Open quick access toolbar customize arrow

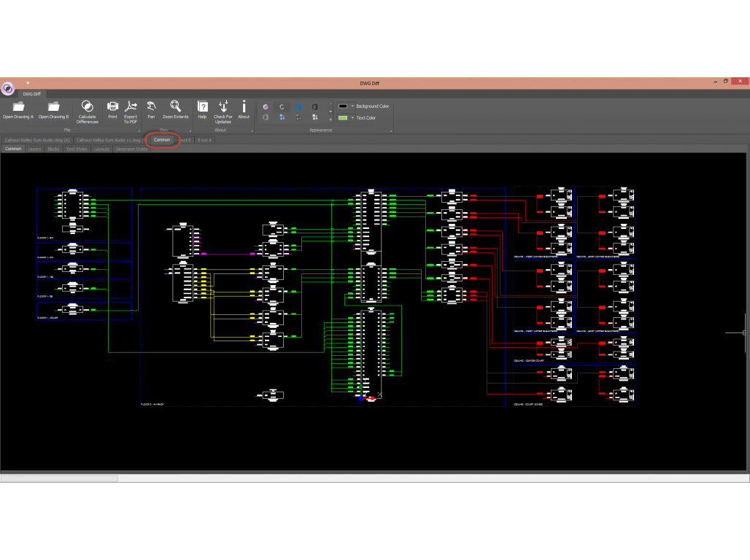coord(28,82)
